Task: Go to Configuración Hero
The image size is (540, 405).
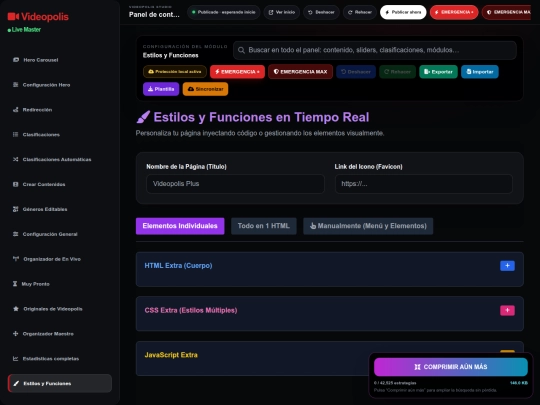Action: coord(60,85)
